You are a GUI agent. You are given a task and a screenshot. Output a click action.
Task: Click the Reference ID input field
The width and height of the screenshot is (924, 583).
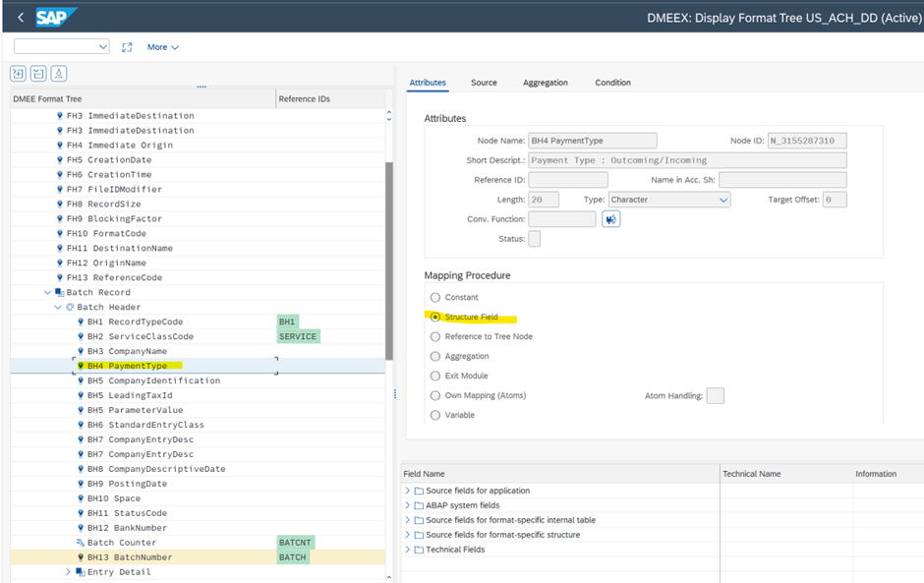[x=568, y=180]
